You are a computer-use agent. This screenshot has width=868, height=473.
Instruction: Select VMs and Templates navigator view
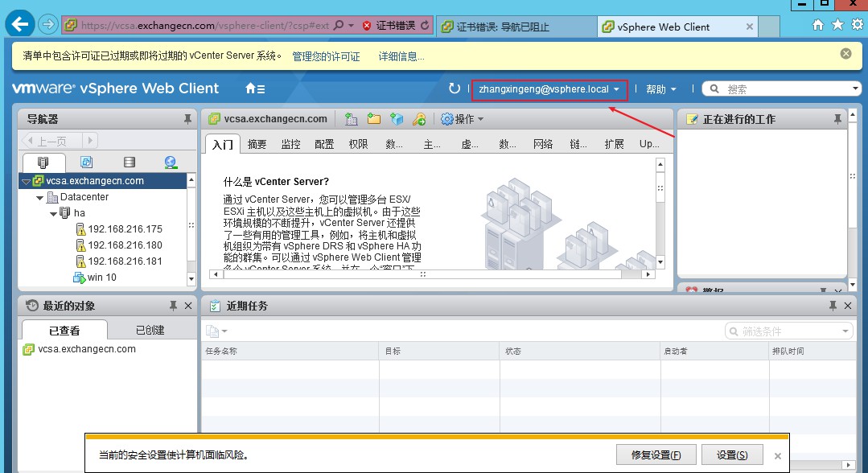86,162
